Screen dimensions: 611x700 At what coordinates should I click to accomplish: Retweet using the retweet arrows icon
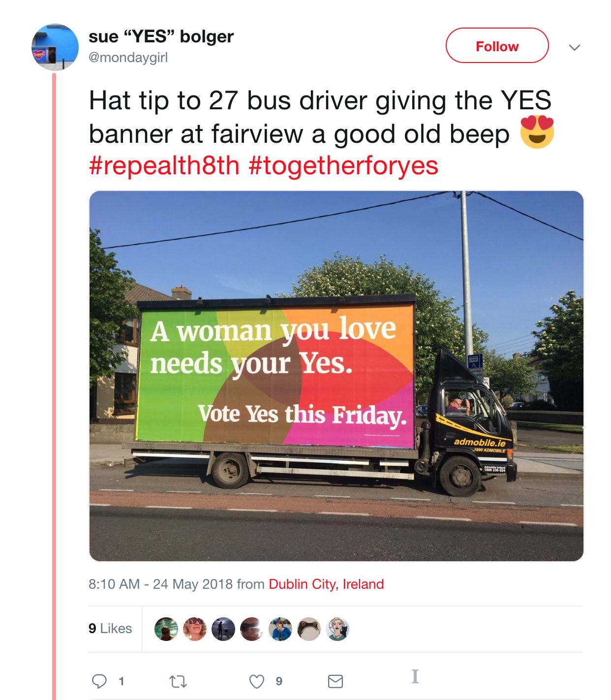pos(178,681)
